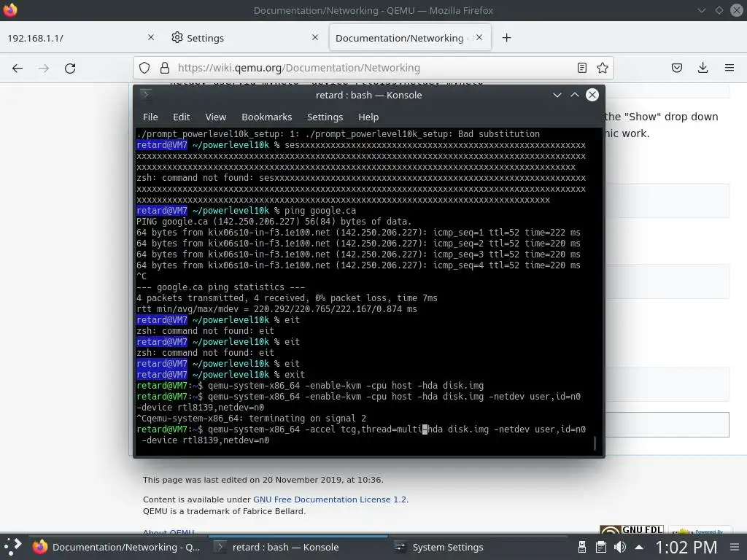Screen dimensions: 747x560
Task: Open the volume control tray icon
Action: pos(620,547)
